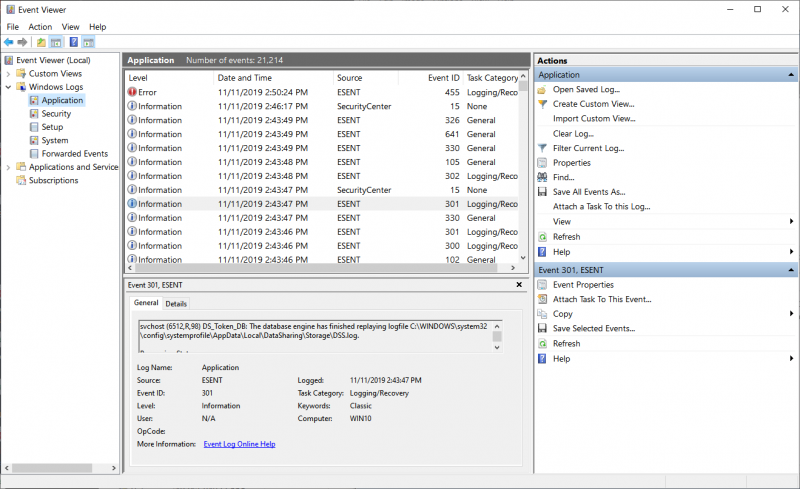Click the Refresh icon under Event 301 actions
Image resolution: width=800 pixels, height=489 pixels.
pos(542,344)
